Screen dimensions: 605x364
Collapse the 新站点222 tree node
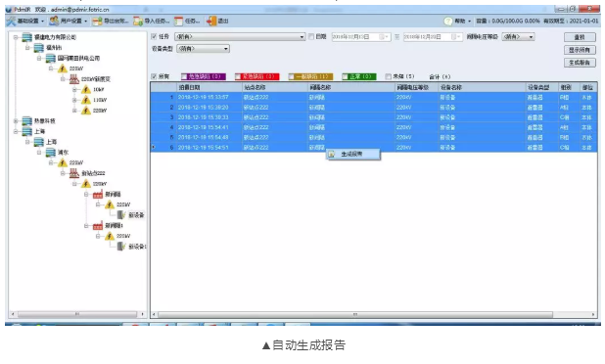(x=63, y=173)
